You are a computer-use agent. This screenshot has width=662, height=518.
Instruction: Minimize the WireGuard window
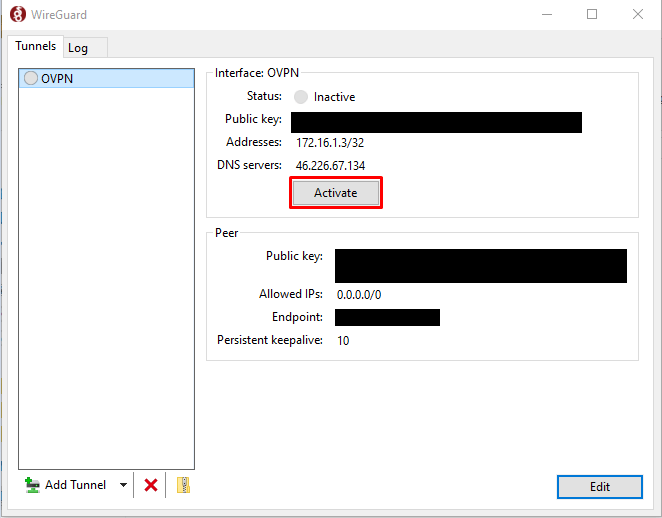coord(547,14)
